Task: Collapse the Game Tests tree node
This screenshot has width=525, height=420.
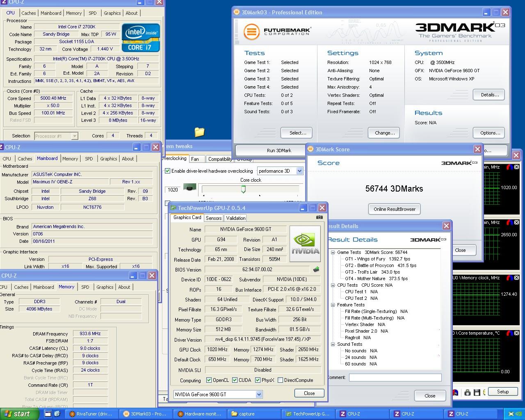Action: [333, 252]
